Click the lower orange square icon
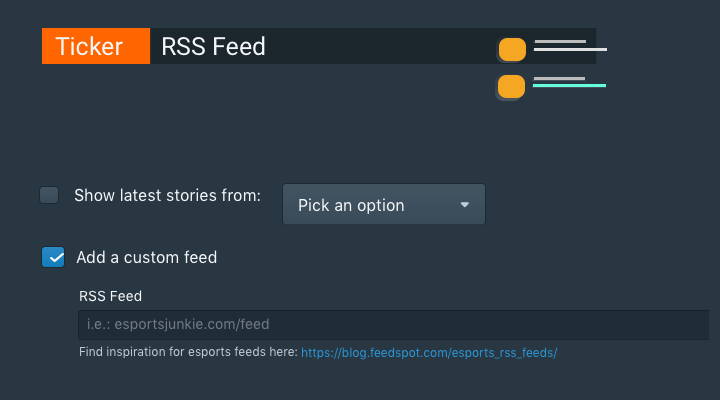Screen dimensions: 720x400 [x=512, y=87]
